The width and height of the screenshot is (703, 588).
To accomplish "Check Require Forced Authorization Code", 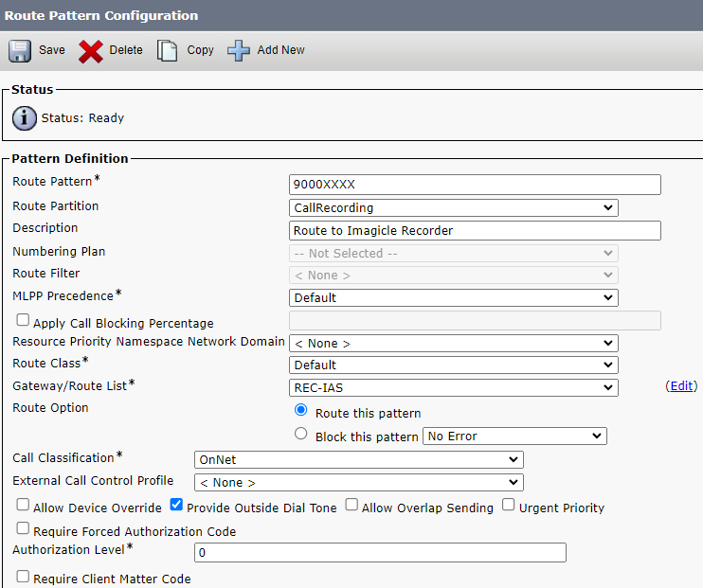I will click(x=23, y=529).
